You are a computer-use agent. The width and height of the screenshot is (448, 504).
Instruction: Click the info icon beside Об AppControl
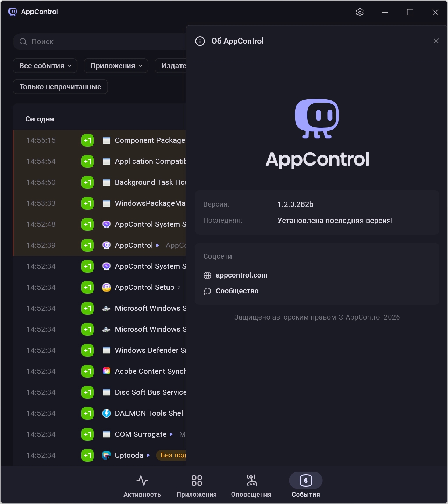pos(200,41)
